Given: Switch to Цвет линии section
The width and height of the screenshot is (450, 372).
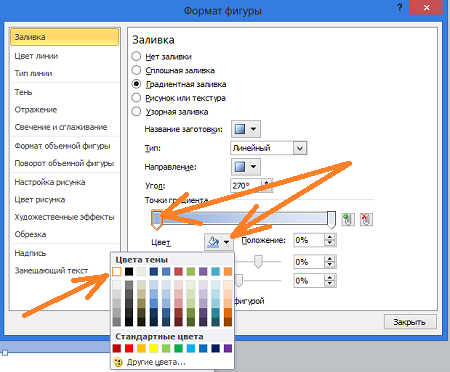Looking at the screenshot, I should [x=36, y=56].
